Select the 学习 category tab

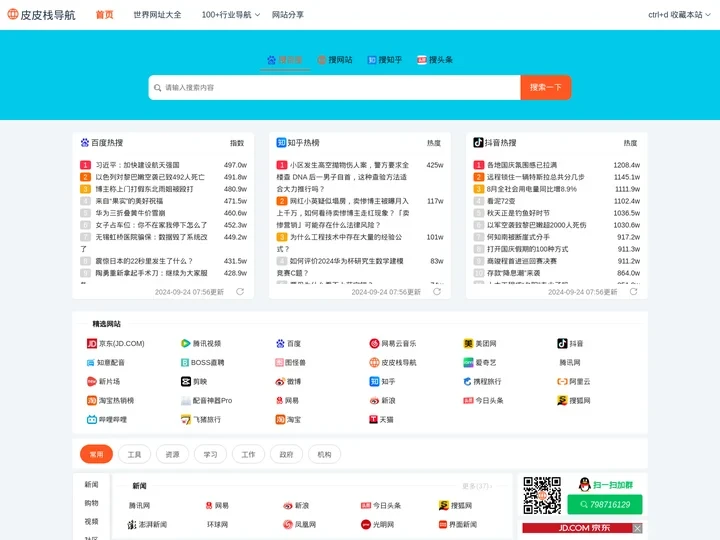(210, 455)
